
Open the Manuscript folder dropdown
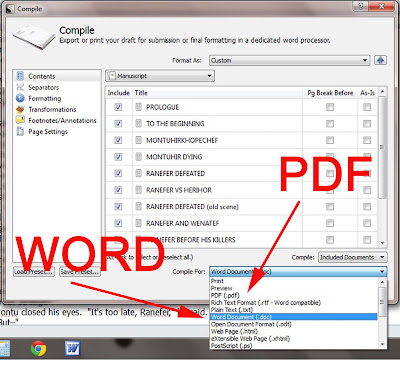(160, 76)
